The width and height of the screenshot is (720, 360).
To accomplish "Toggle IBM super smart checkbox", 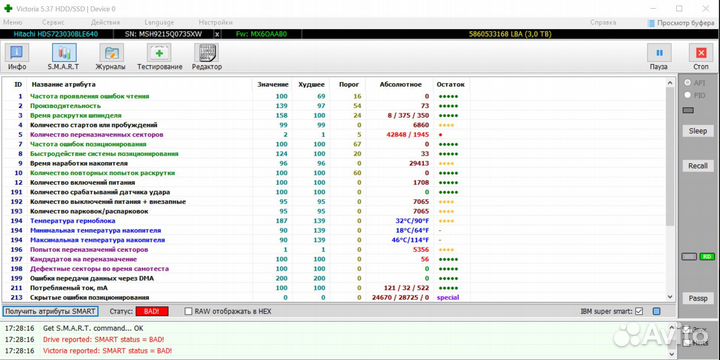I will (x=639, y=311).
